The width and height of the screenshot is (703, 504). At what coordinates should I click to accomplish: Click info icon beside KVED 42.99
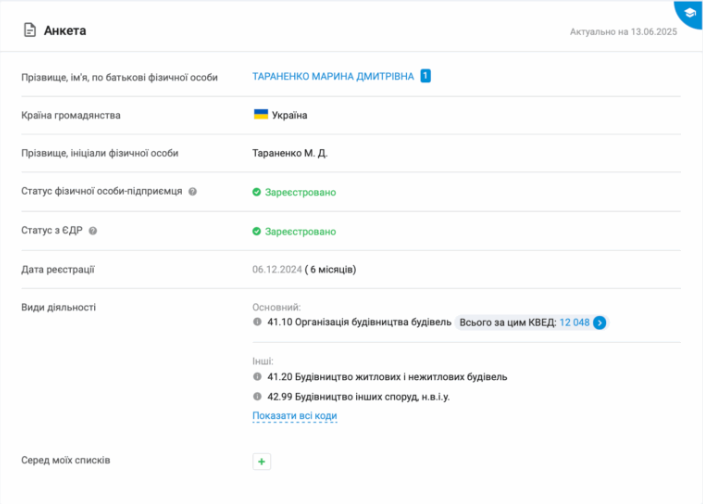pyautogui.click(x=257, y=396)
